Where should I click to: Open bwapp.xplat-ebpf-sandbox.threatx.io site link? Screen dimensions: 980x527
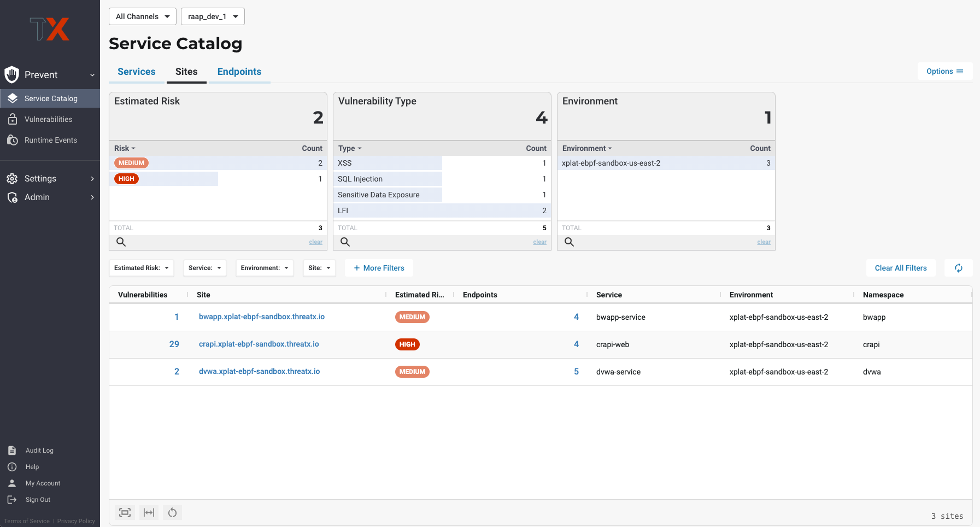262,317
